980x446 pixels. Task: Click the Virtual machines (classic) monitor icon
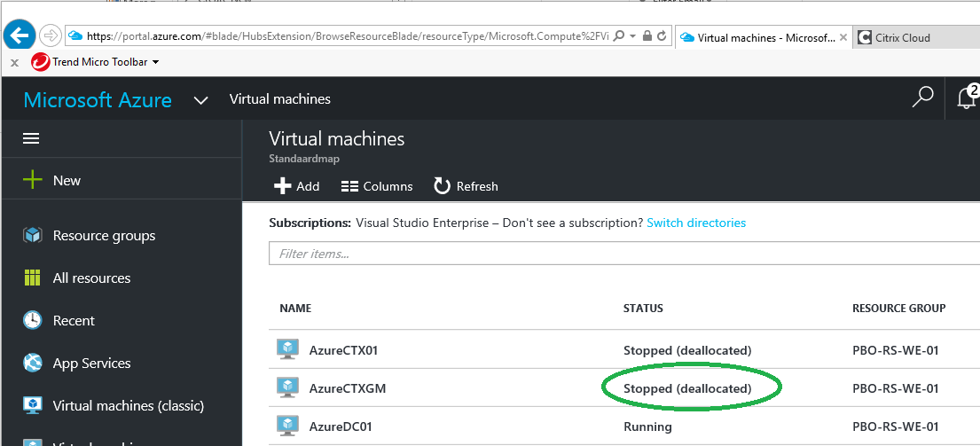coord(32,405)
